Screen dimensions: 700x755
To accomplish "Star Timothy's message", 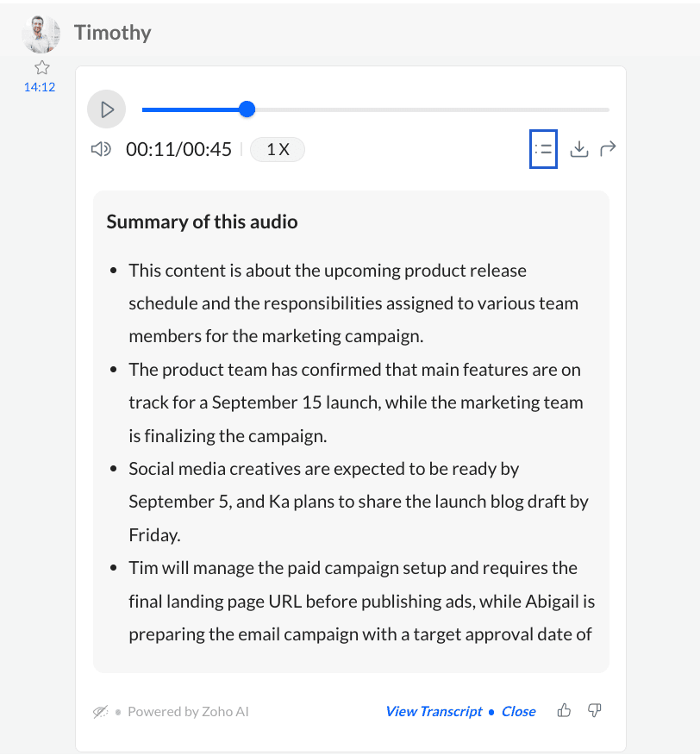I will coord(42,67).
